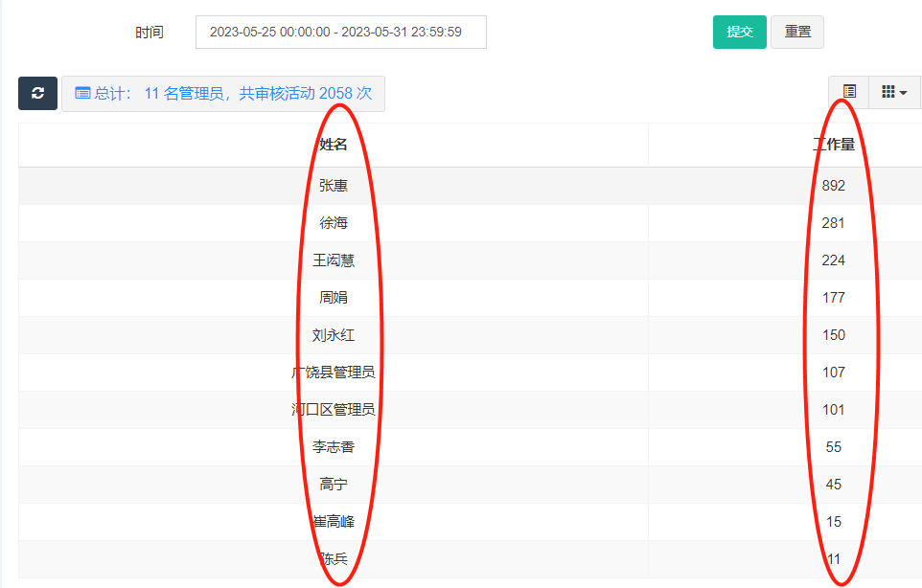Select the name 周娟
Image resolution: width=922 pixels, height=588 pixels.
[x=334, y=298]
